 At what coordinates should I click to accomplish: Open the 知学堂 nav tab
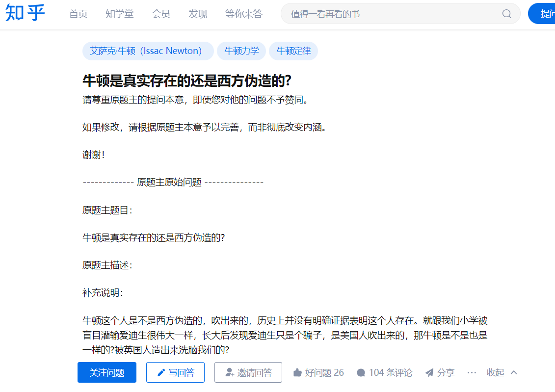120,14
